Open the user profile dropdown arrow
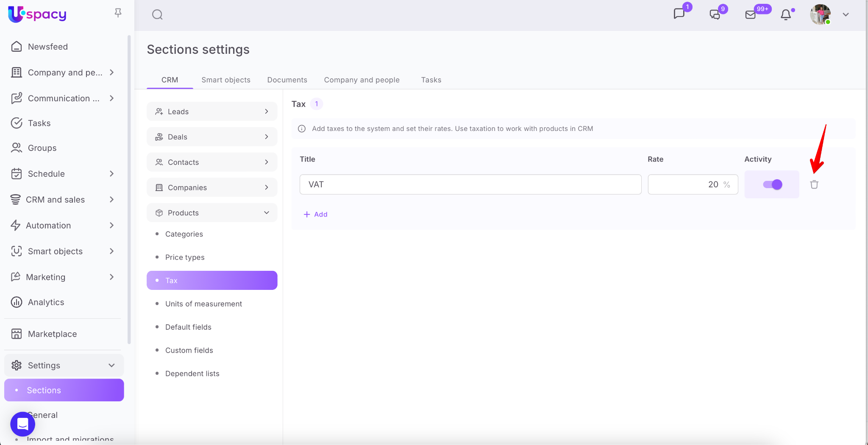 coord(846,15)
